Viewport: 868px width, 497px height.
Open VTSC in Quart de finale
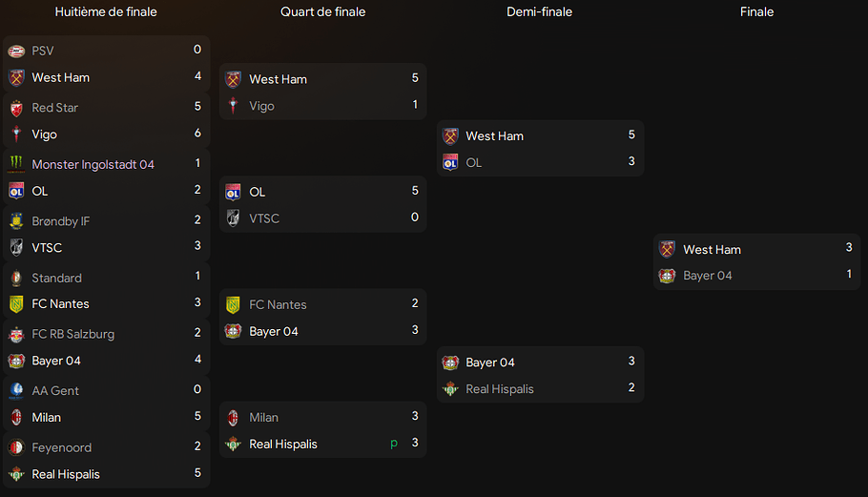coord(264,218)
